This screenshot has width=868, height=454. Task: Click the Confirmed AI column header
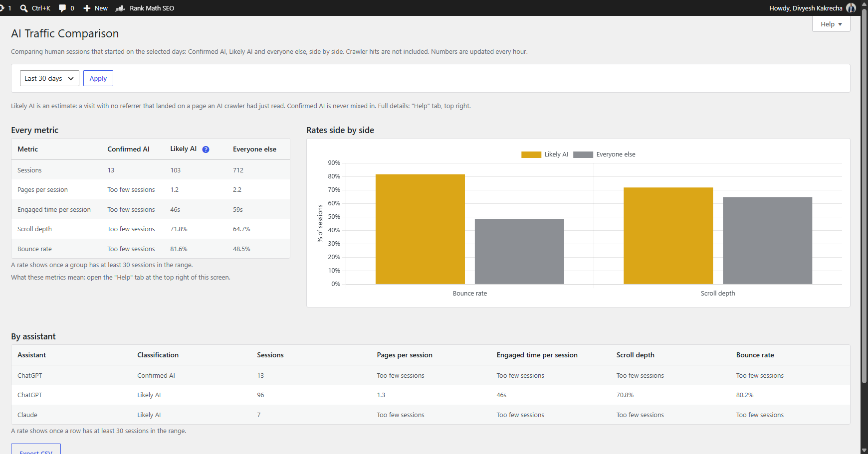pyautogui.click(x=128, y=150)
